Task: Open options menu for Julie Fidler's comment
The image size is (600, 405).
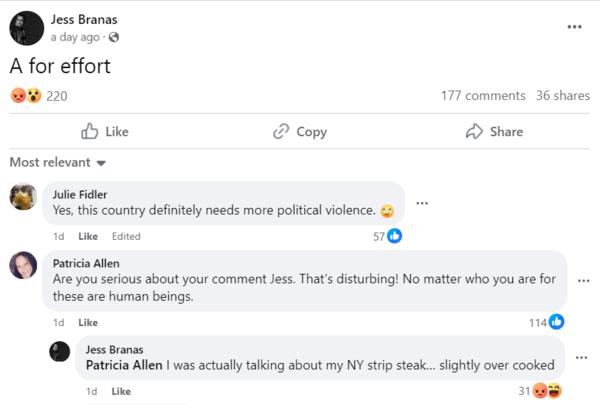Action: click(x=422, y=203)
